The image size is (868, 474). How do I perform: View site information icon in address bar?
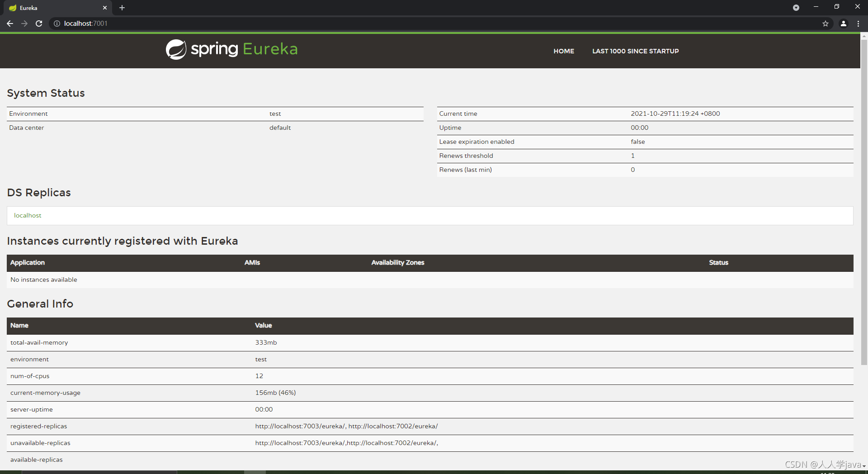pyautogui.click(x=57, y=24)
